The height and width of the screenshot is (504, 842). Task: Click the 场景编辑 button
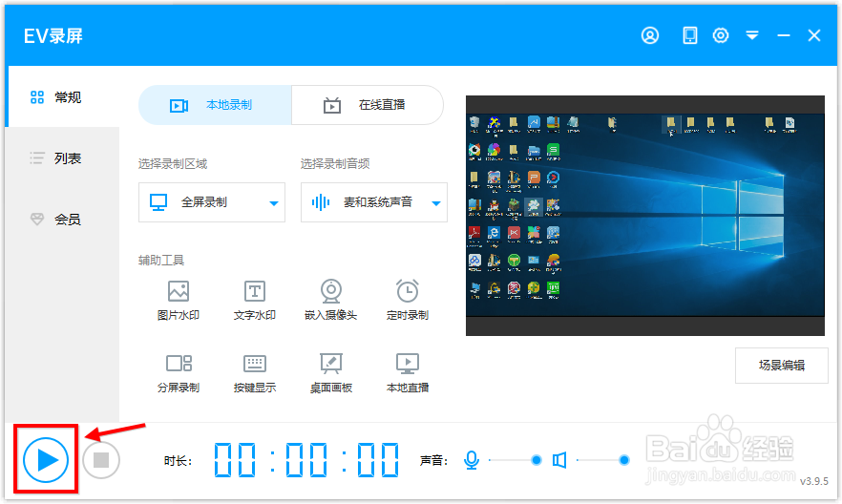(781, 366)
